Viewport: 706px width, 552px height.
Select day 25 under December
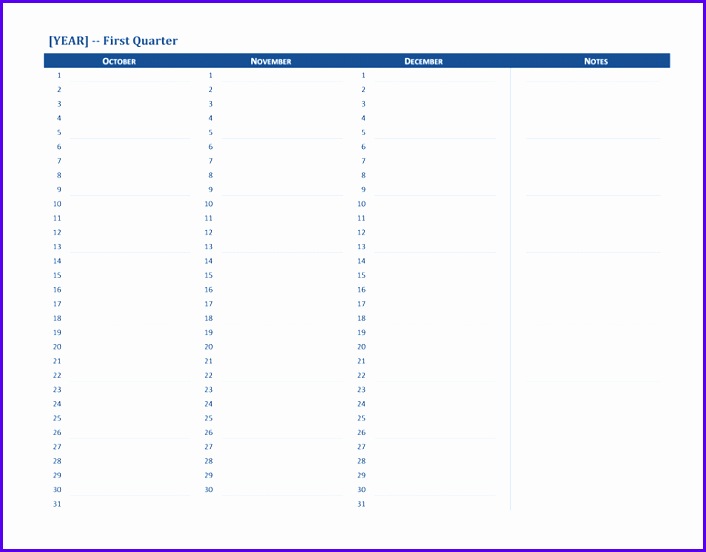pos(361,418)
